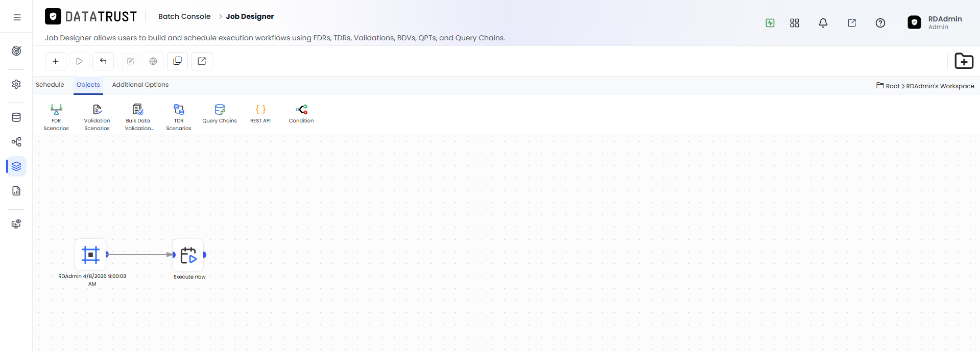Image resolution: width=980 pixels, height=352 pixels.
Task: Open the monitor admin sidebar icon
Action: (x=16, y=224)
